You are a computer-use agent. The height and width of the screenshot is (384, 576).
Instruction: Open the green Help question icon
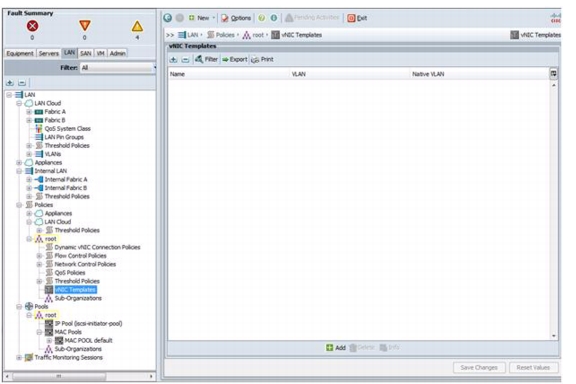[262, 18]
